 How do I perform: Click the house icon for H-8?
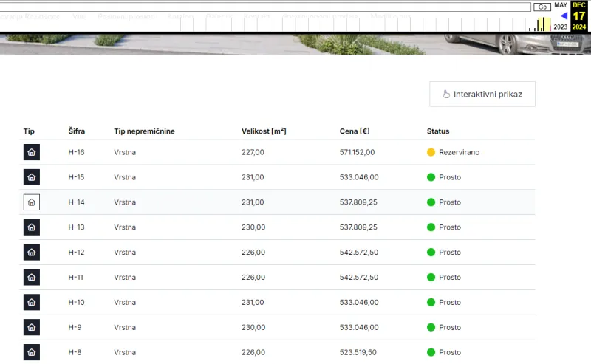click(x=32, y=352)
